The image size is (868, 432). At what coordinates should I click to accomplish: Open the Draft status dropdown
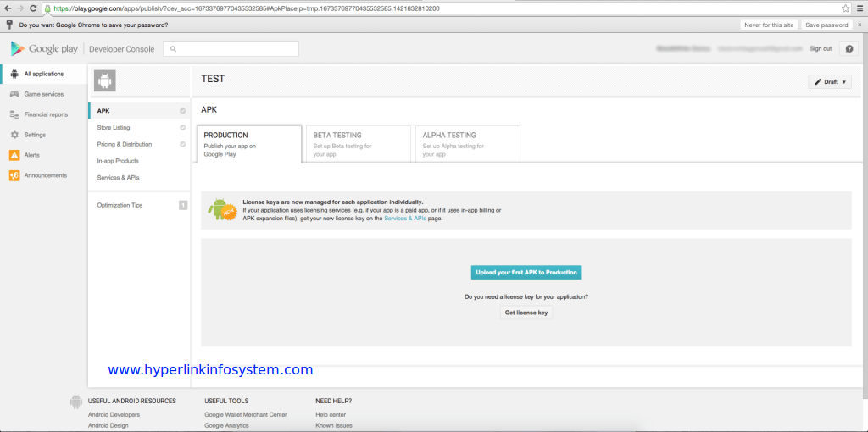pos(830,82)
